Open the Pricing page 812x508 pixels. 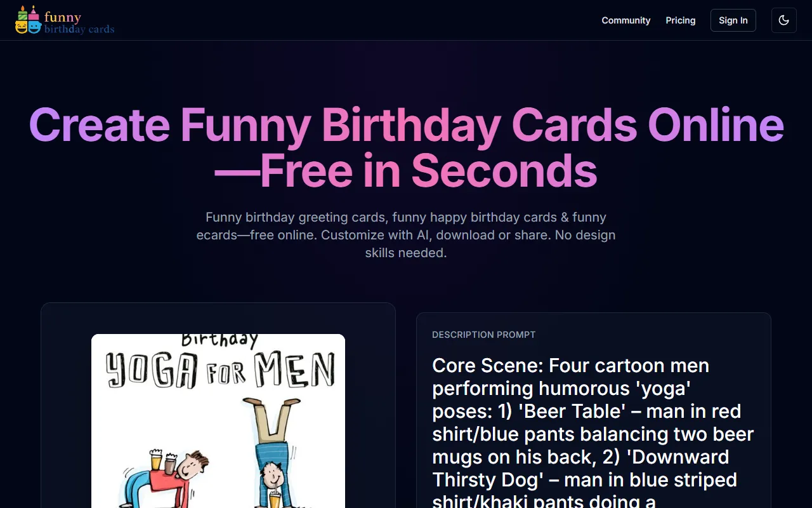coord(681,20)
